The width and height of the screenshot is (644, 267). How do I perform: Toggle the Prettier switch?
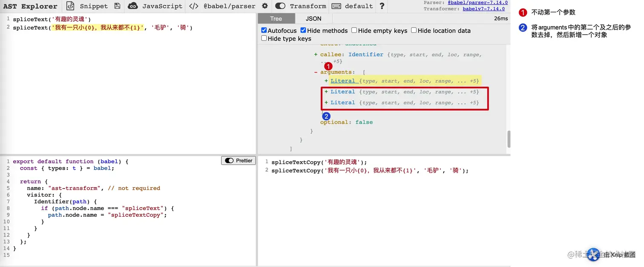(229, 160)
